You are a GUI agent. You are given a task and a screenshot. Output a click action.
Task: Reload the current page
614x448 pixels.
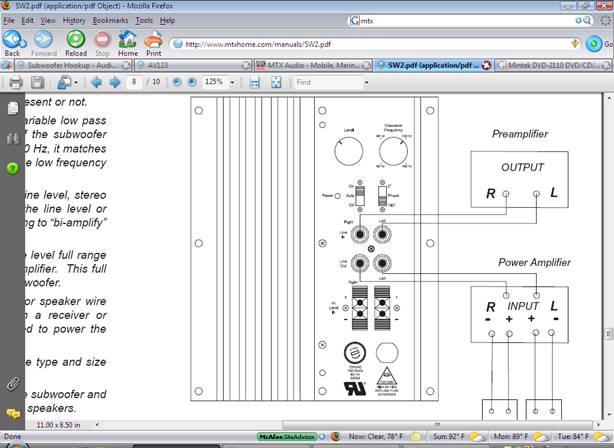tap(76, 43)
